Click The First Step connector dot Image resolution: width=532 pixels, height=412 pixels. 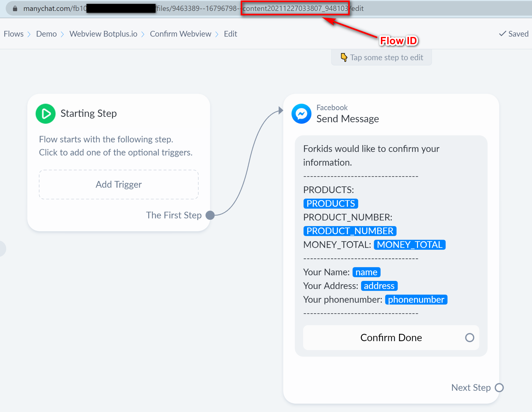pos(210,215)
